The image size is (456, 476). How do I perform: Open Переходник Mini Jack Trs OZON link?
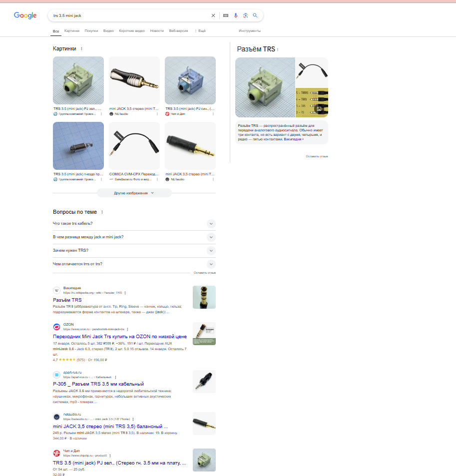pos(119,336)
